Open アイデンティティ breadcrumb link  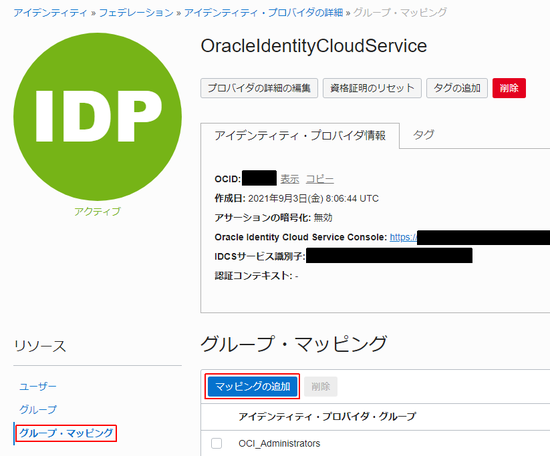point(50,13)
